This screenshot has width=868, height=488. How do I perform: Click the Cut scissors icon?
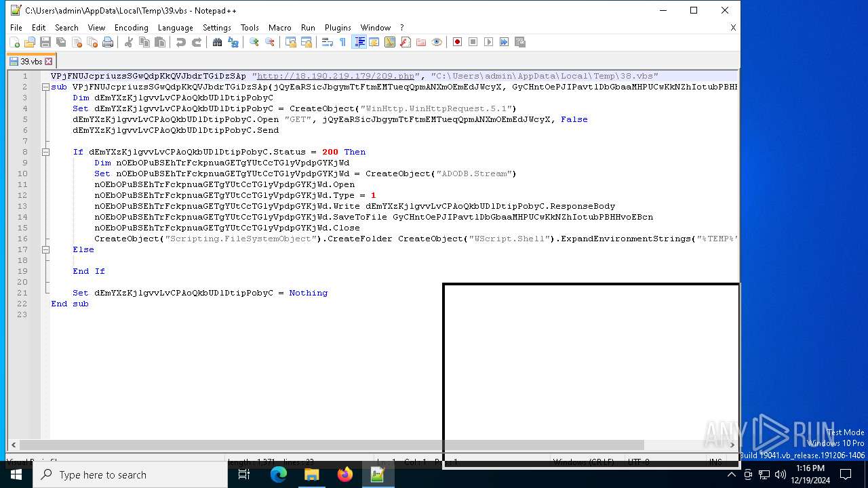[x=128, y=42]
